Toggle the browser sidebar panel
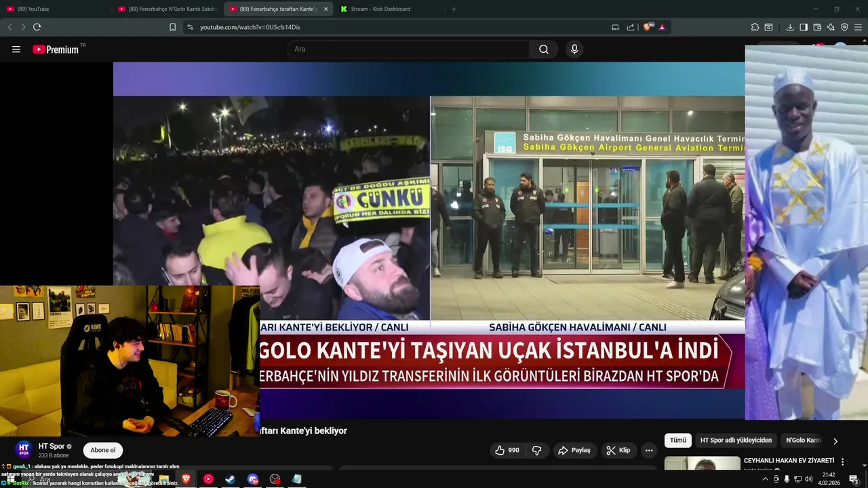Screen dimensions: 868x488 [x=804, y=27]
